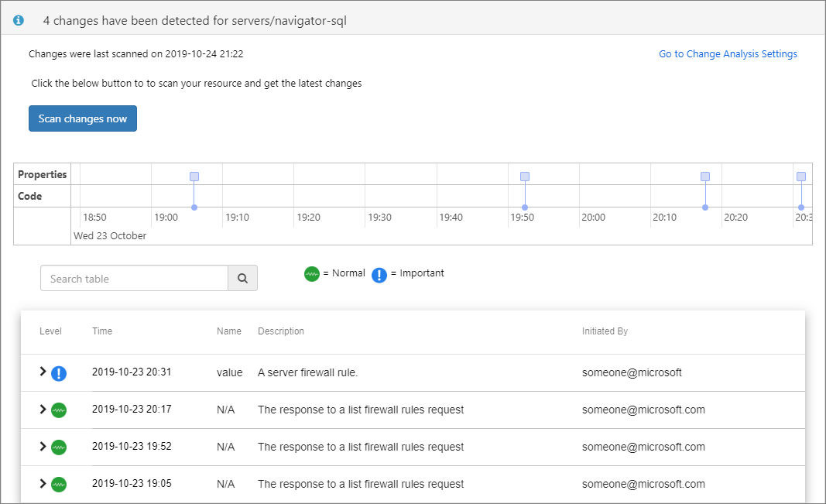Screen dimensions: 826x504
Task: Click the Important icon on the 20:31 row
Action: point(59,373)
